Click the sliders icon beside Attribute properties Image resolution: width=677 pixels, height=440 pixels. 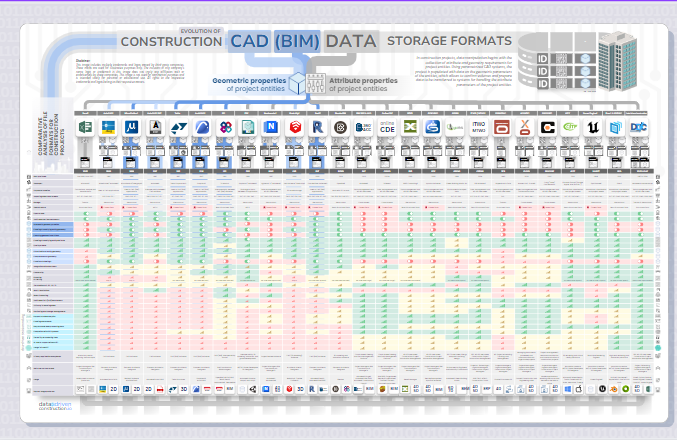pyautogui.click(x=316, y=83)
